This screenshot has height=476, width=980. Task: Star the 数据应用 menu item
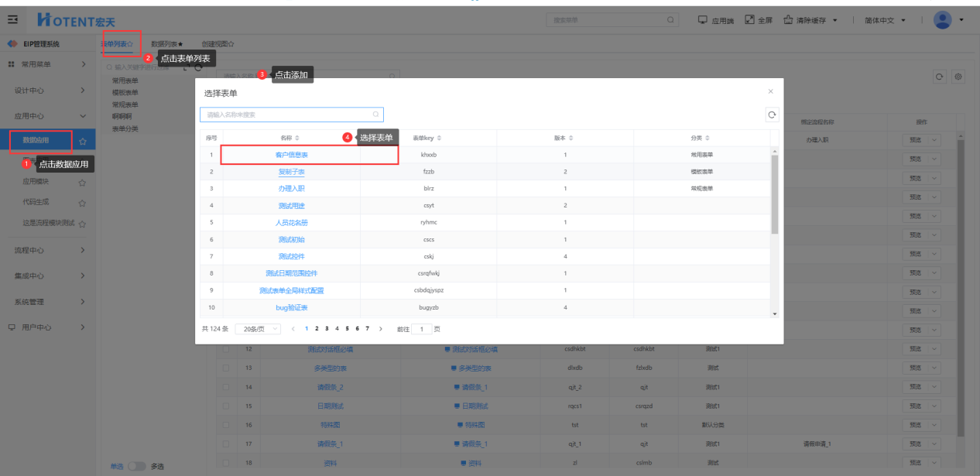[x=82, y=142]
